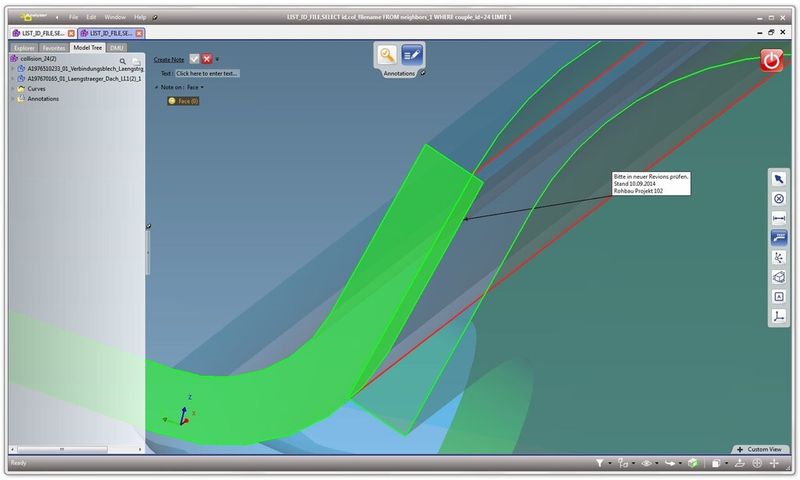Image resolution: width=800 pixels, height=480 pixels.
Task: Open the Edit menu
Action: click(x=91, y=17)
